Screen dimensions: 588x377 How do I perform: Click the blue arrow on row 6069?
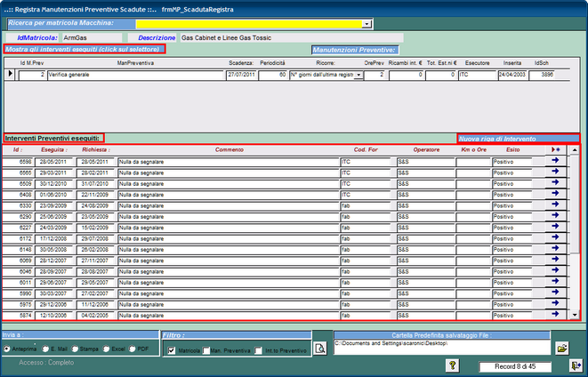[555, 260]
